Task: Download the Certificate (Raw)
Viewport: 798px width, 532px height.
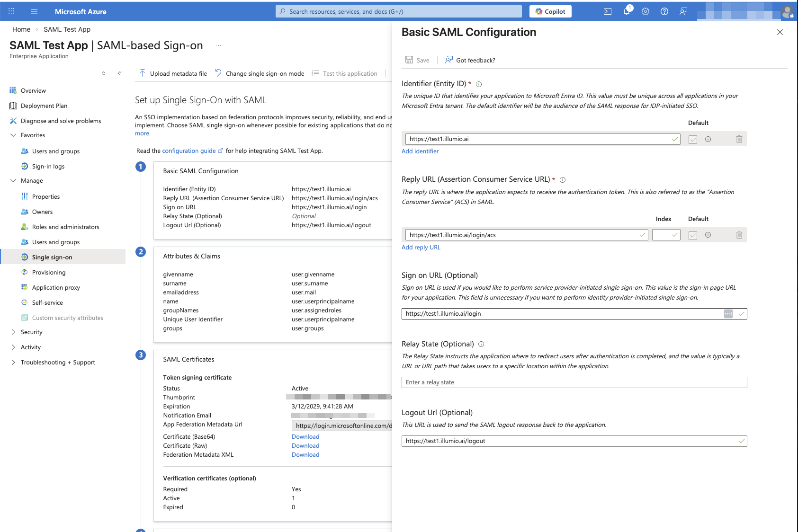Action: pos(305,446)
